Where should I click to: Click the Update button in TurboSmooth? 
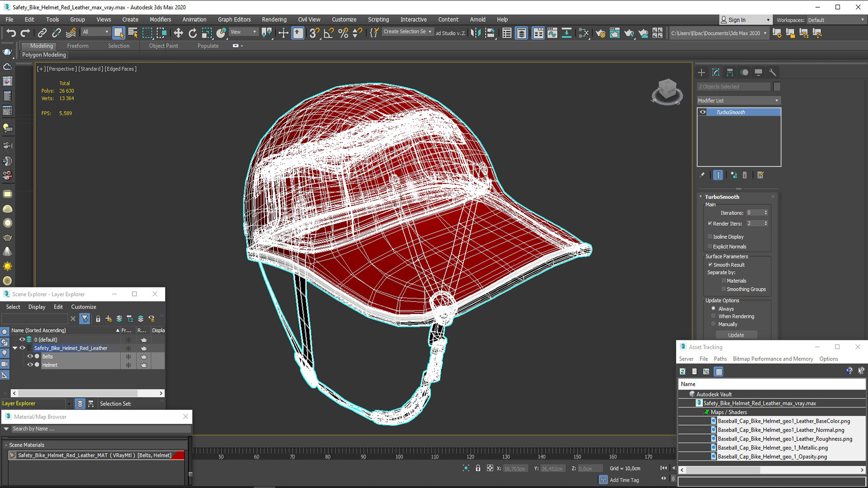[x=736, y=335]
